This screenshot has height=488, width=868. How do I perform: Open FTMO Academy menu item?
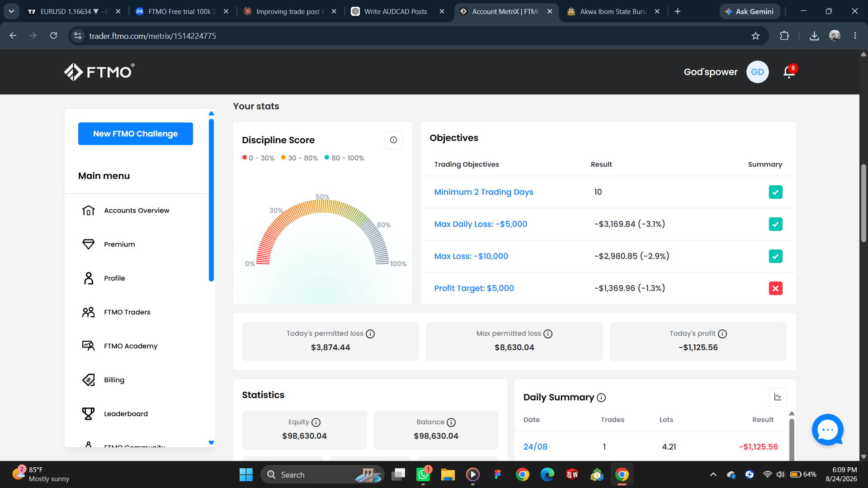pos(131,346)
